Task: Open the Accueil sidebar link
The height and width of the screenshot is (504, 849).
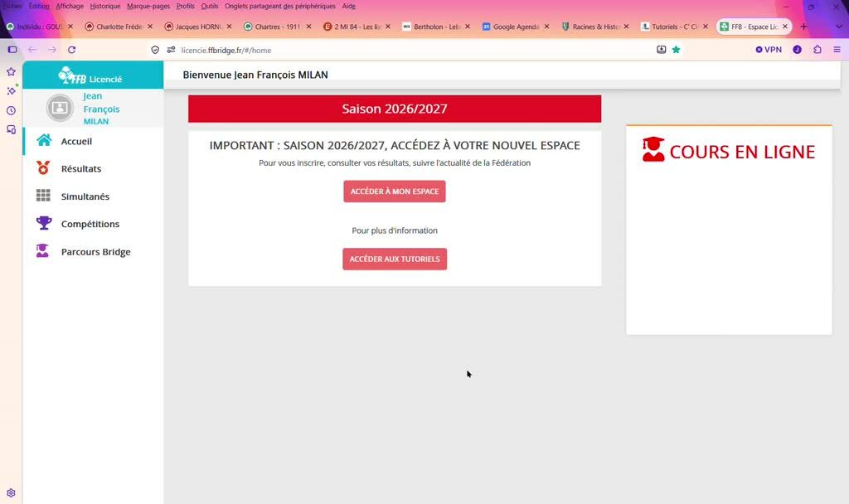Action: coord(76,141)
